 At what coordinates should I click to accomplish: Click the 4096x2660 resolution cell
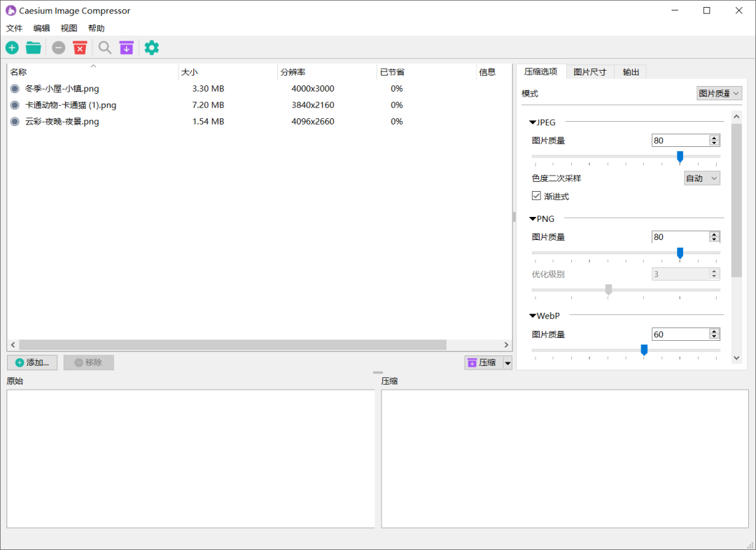313,122
